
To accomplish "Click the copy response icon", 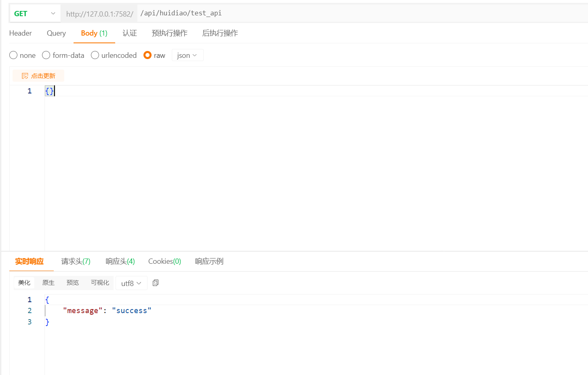I will pos(156,283).
